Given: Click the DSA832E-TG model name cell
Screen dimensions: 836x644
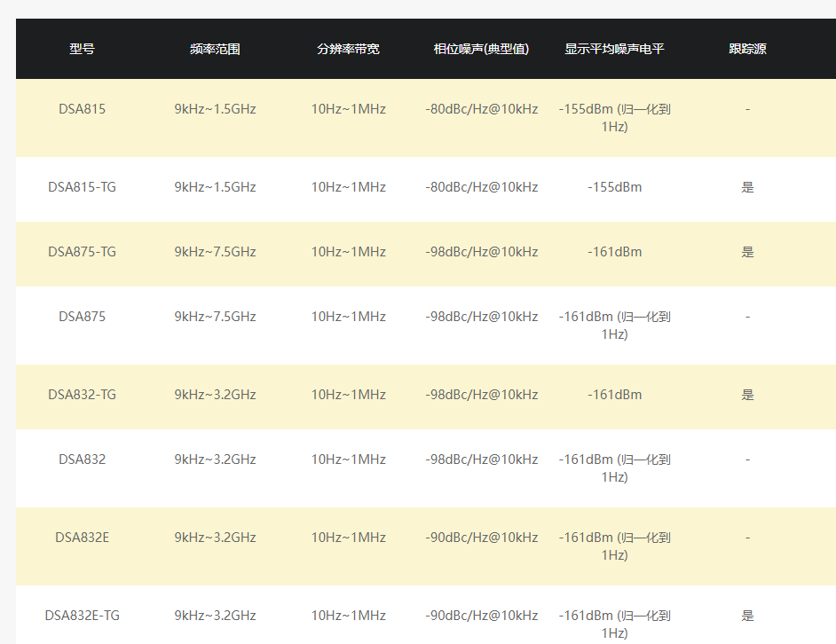Looking at the screenshot, I should click(x=83, y=616).
